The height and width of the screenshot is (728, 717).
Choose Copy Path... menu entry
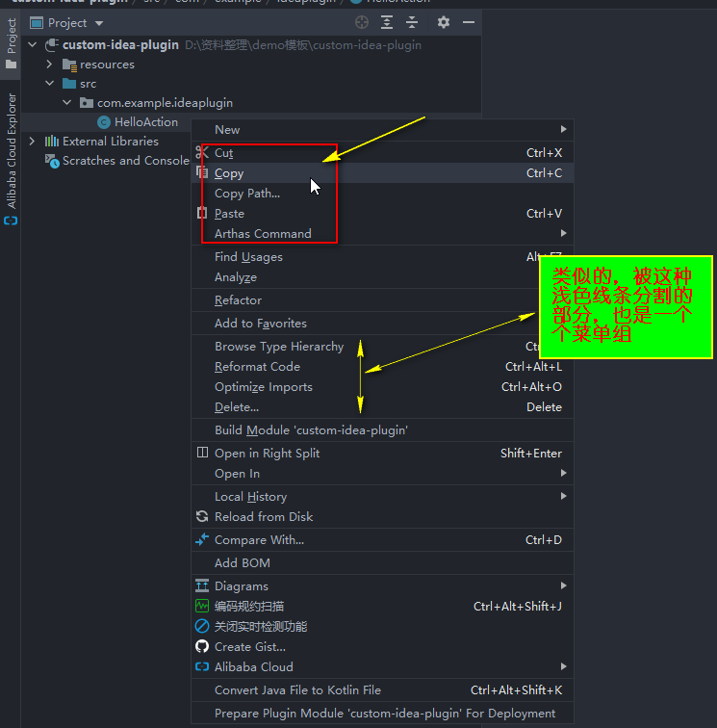pos(383,194)
